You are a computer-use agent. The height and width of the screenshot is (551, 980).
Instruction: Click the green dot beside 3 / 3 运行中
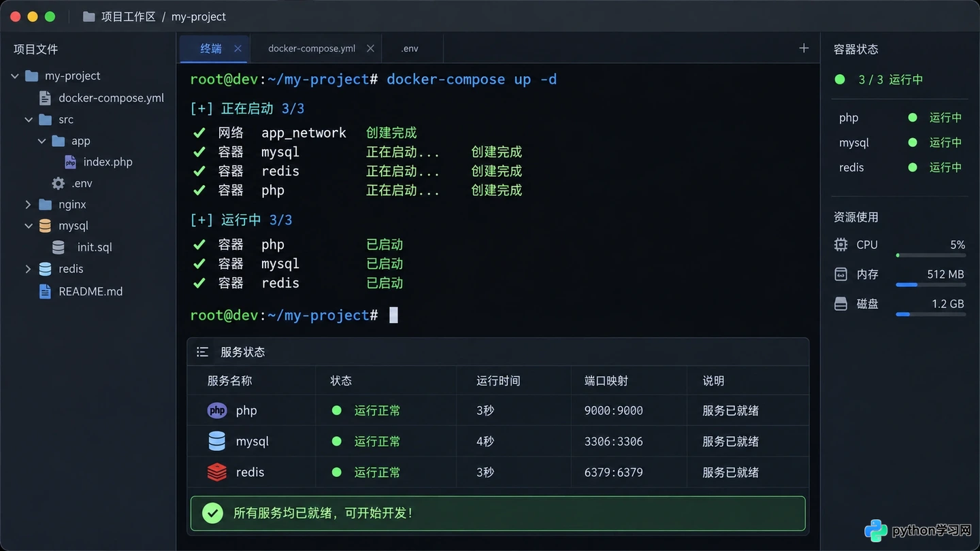[x=840, y=80]
